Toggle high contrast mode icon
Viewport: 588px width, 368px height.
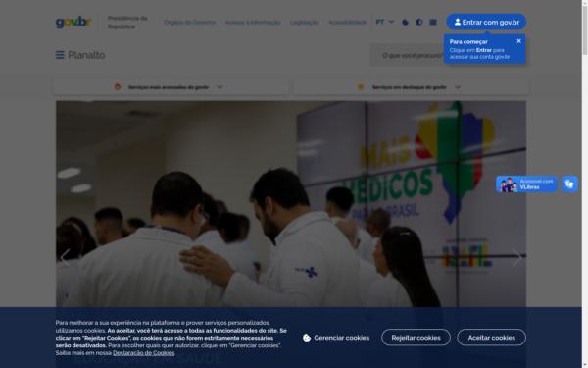[419, 23]
